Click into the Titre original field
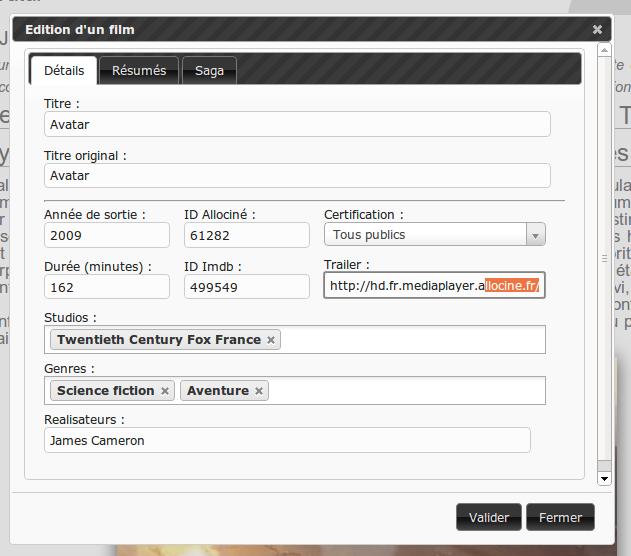The height and width of the screenshot is (556, 631). click(298, 176)
